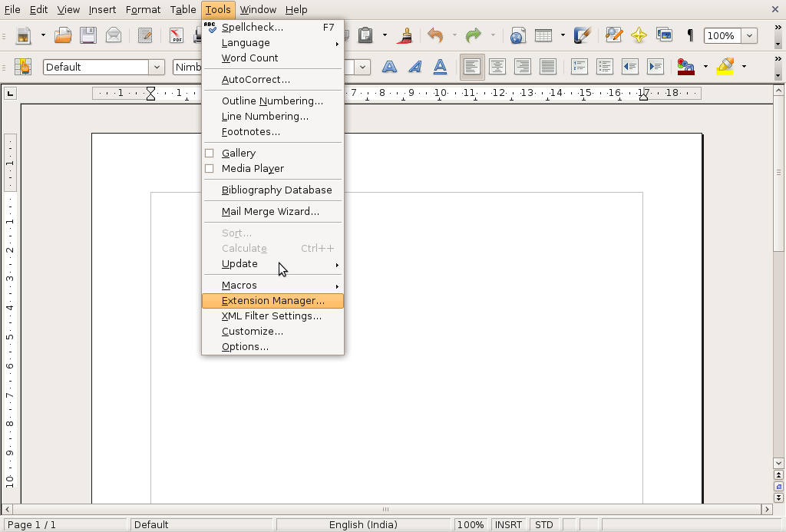
Task: Click the Decrease Indent icon
Action: [630, 67]
